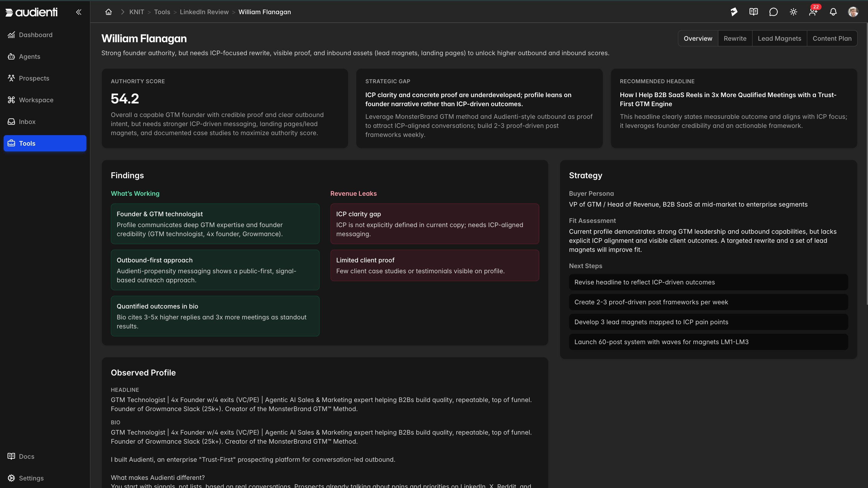The image size is (868, 488).
Task: Open Prospects in sidebar menu
Action: tap(45, 78)
